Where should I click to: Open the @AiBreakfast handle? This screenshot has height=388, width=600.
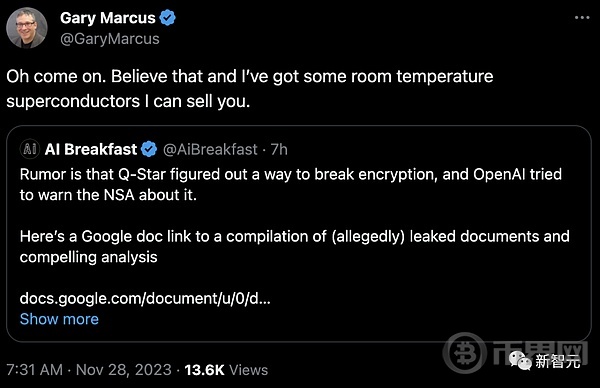coord(210,150)
